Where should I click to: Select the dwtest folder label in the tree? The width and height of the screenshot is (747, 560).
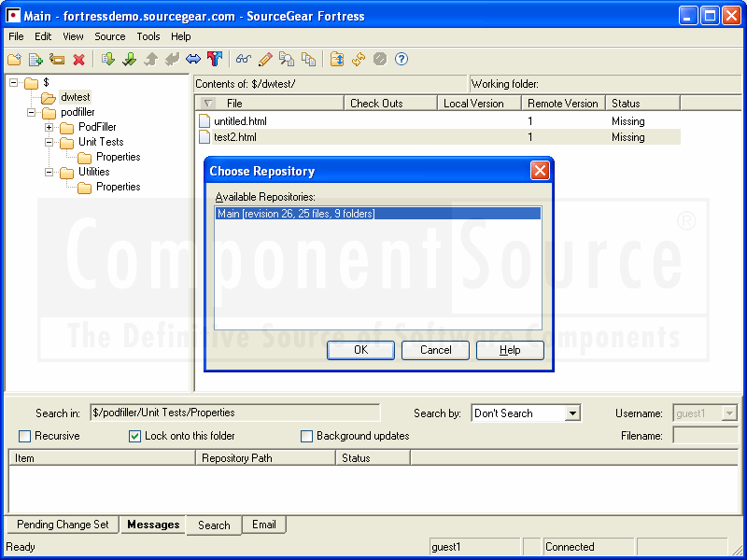point(76,97)
